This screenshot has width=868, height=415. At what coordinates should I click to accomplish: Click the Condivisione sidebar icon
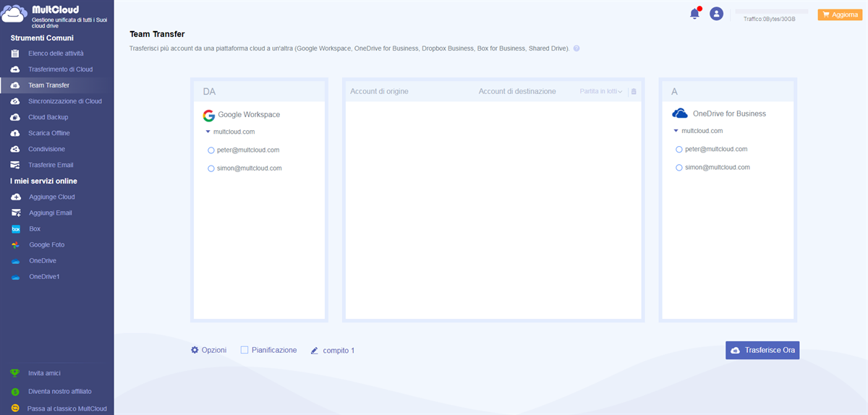15,149
